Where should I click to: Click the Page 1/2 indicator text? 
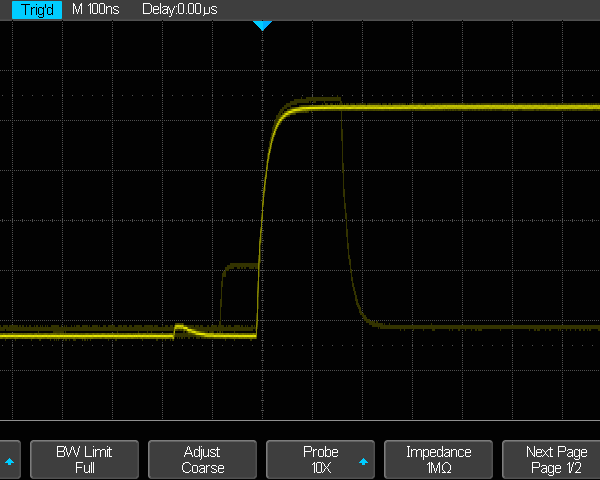click(x=555, y=468)
